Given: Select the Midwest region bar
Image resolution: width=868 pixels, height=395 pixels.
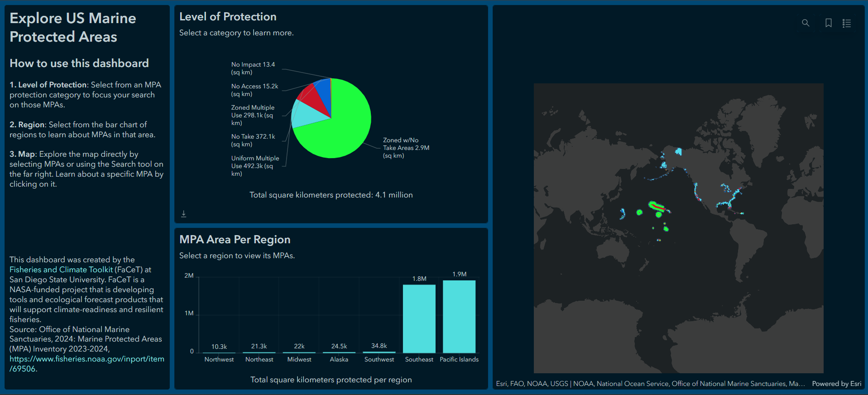Looking at the screenshot, I should [299, 352].
